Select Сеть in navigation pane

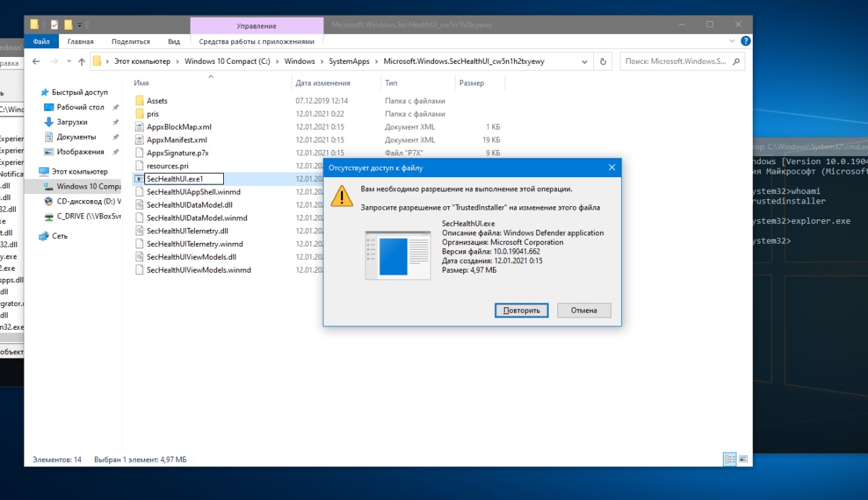tap(60, 236)
